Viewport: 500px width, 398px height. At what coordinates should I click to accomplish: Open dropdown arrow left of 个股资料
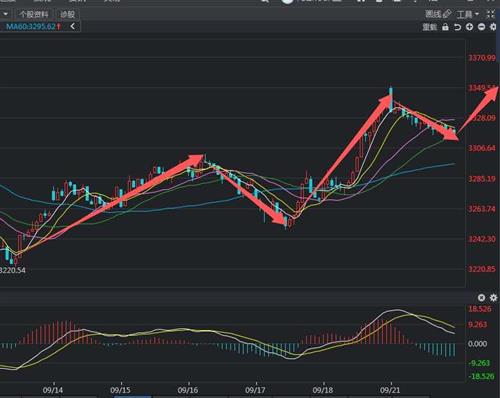(6, 14)
